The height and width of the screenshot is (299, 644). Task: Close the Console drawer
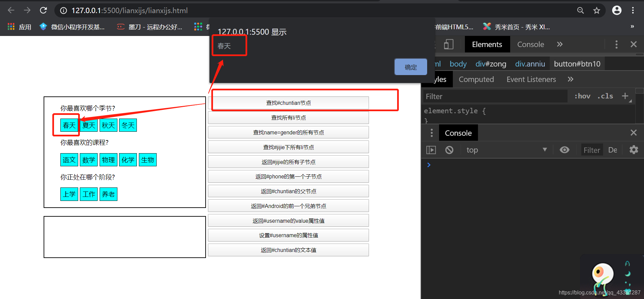634,133
